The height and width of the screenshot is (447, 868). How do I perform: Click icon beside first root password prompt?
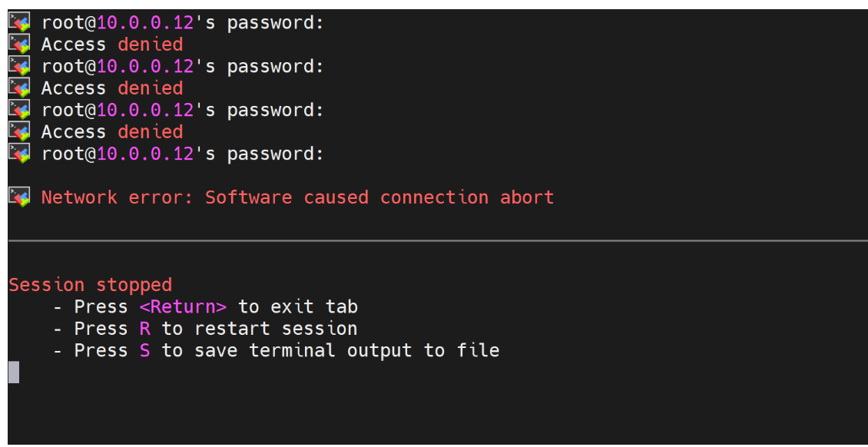tap(20, 23)
